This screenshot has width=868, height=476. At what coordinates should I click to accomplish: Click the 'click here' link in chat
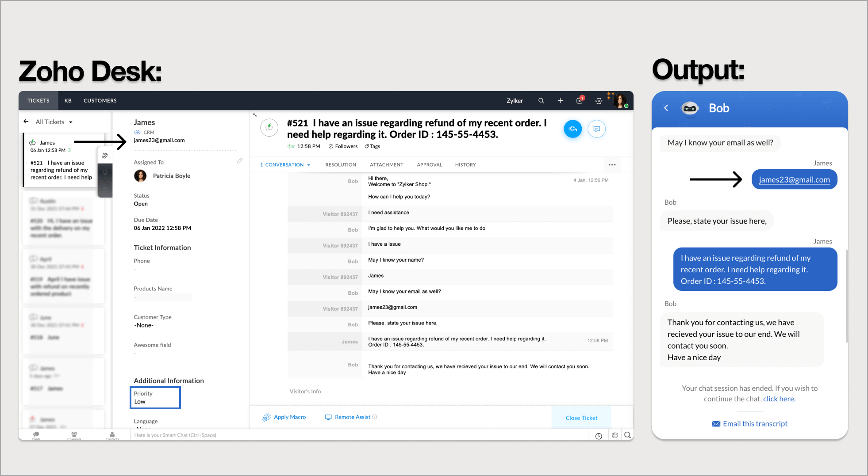point(779,399)
